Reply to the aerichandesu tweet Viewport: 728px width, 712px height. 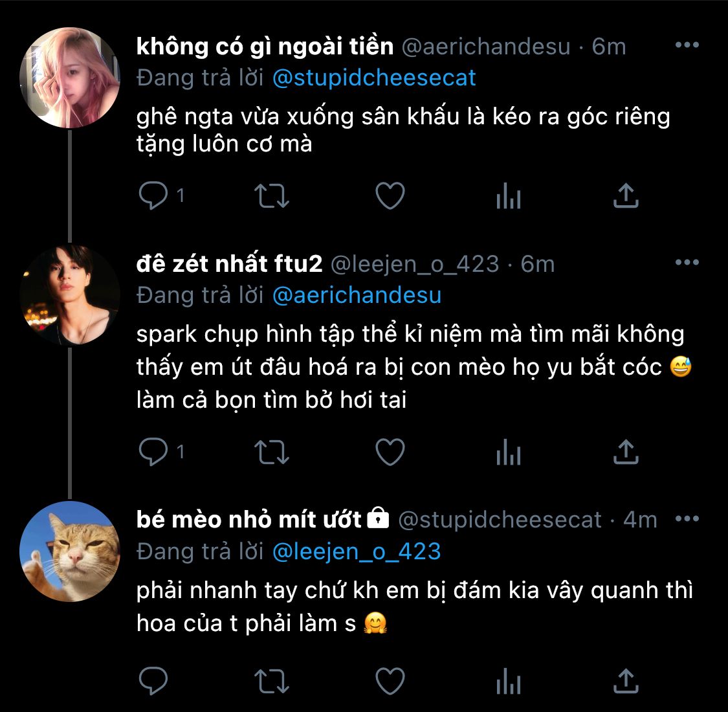pos(153,195)
